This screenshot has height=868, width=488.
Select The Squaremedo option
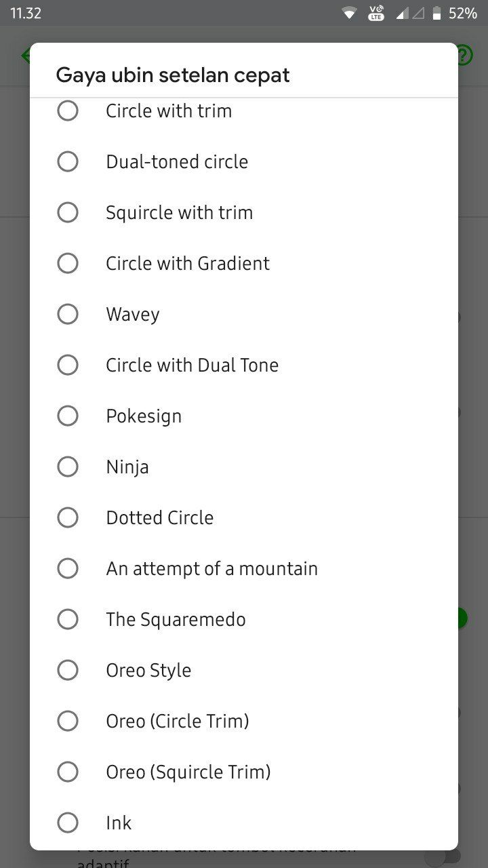pos(244,619)
